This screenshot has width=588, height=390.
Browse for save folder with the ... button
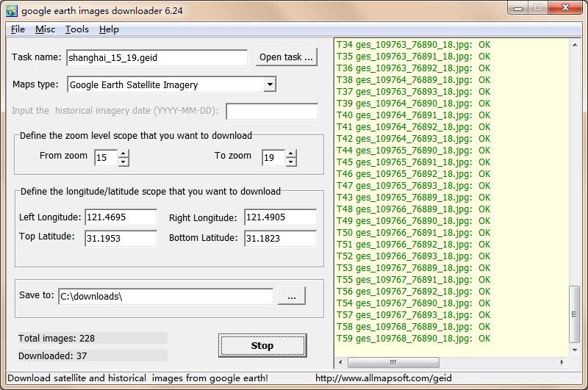[291, 296]
